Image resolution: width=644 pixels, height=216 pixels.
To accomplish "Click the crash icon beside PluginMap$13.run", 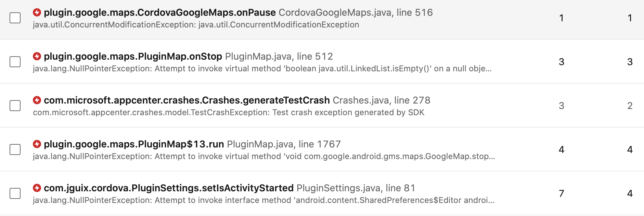I will click(x=38, y=144).
